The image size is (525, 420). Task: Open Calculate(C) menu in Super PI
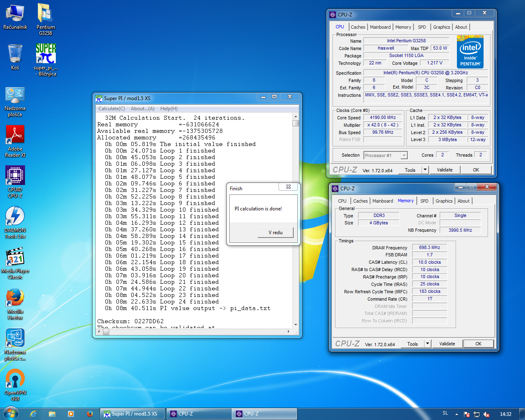pyautogui.click(x=112, y=109)
